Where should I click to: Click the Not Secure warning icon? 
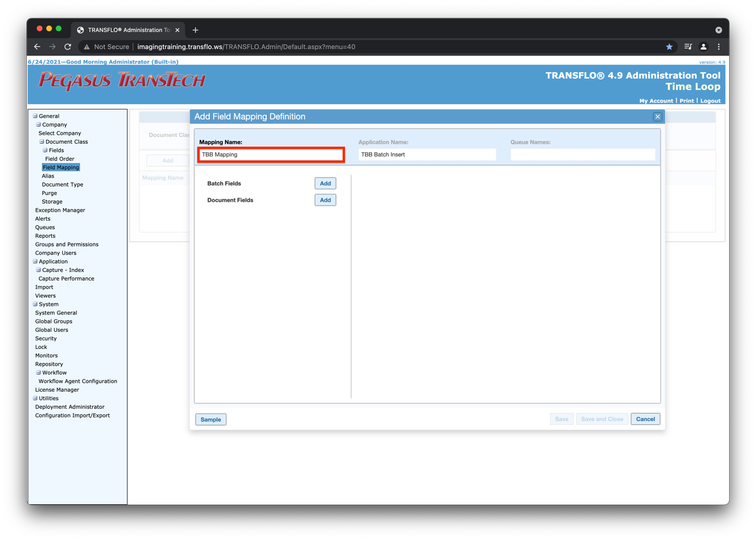(87, 47)
